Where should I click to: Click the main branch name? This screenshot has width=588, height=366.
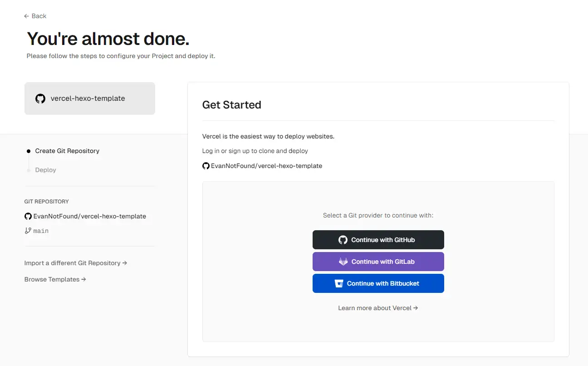click(41, 231)
